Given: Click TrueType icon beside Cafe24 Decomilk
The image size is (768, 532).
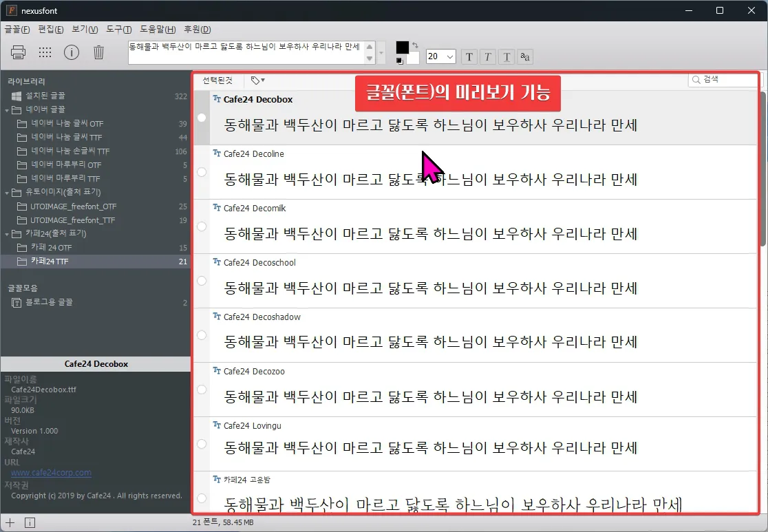Looking at the screenshot, I should (217, 207).
